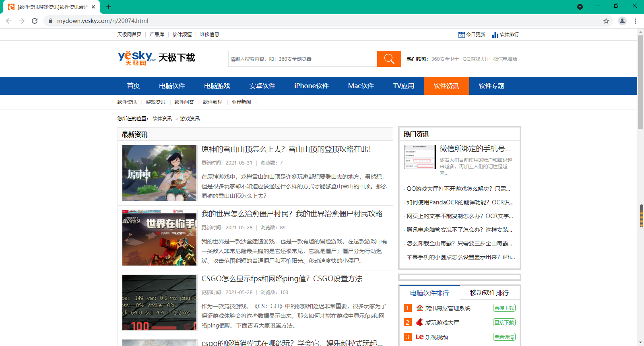Viewport: 644px width, 346px height.
Task: Open hot article 微信所绑定的手机号
Action: 475,149
